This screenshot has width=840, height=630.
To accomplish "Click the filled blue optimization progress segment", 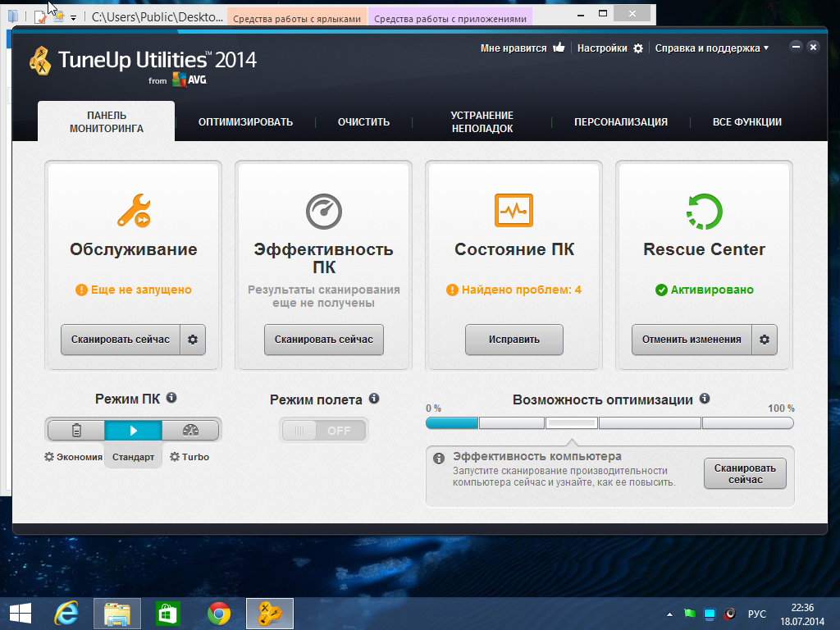I will tap(452, 423).
